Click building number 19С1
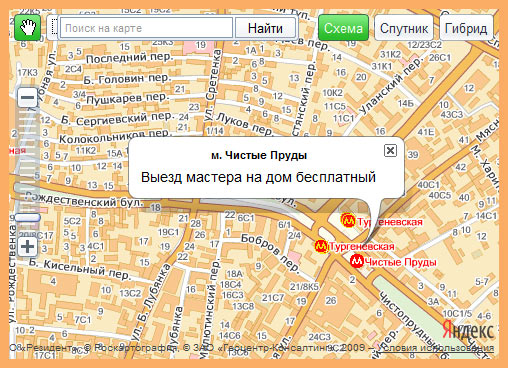The image size is (508, 368). [168, 232]
